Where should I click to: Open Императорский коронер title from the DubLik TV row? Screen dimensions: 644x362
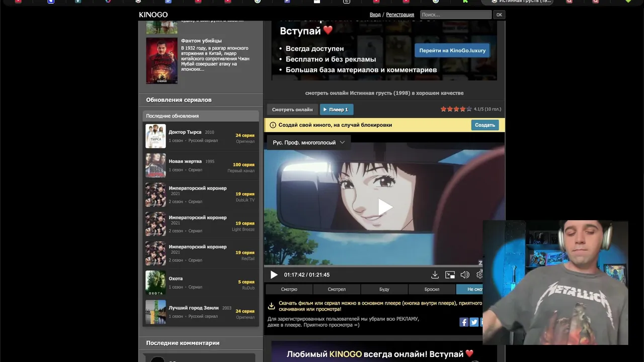coord(198,189)
